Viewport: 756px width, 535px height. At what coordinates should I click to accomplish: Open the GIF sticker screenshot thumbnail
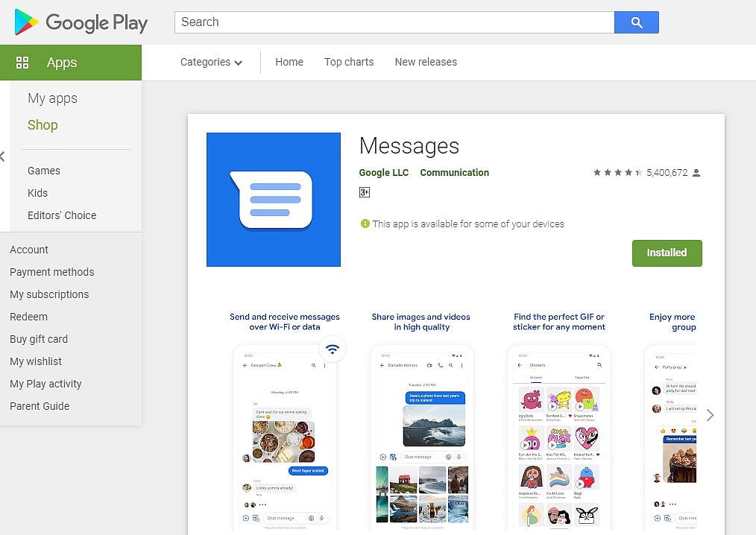pyautogui.click(x=558, y=440)
